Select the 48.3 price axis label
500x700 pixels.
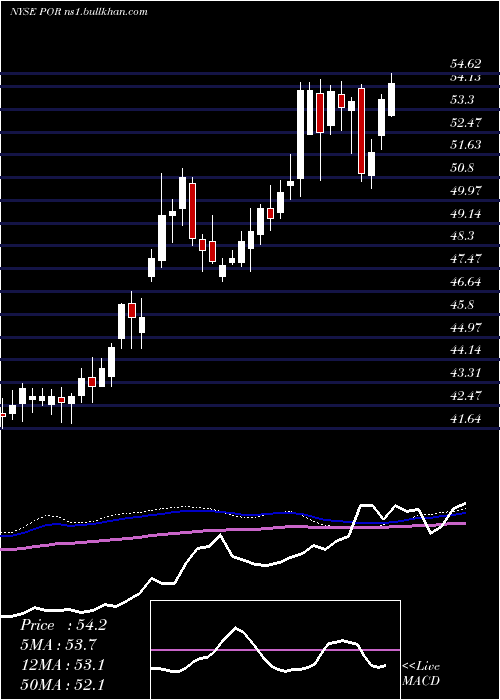[462, 235]
